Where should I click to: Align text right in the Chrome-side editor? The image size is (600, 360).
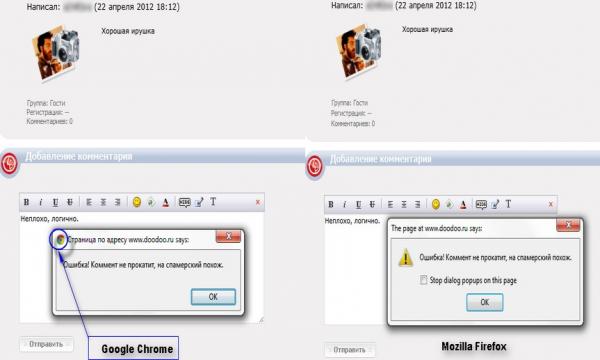[x=117, y=202]
